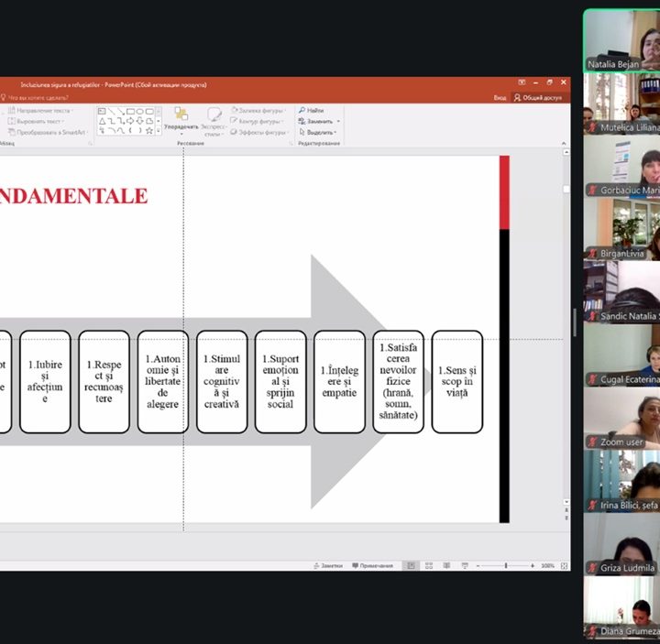Expand Контур фигуры shape outline dropdown

click(x=259, y=121)
